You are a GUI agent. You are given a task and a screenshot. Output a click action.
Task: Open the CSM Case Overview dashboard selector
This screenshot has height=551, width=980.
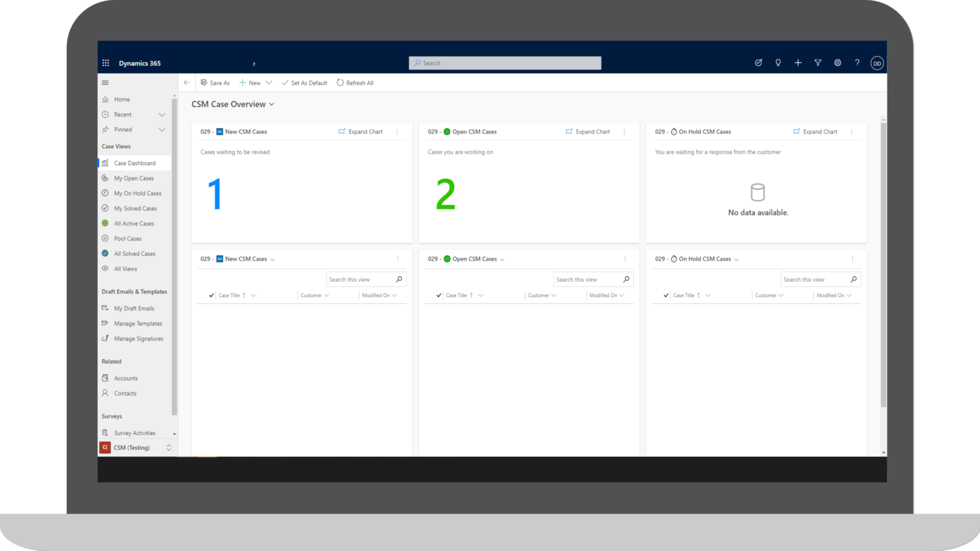(x=271, y=104)
